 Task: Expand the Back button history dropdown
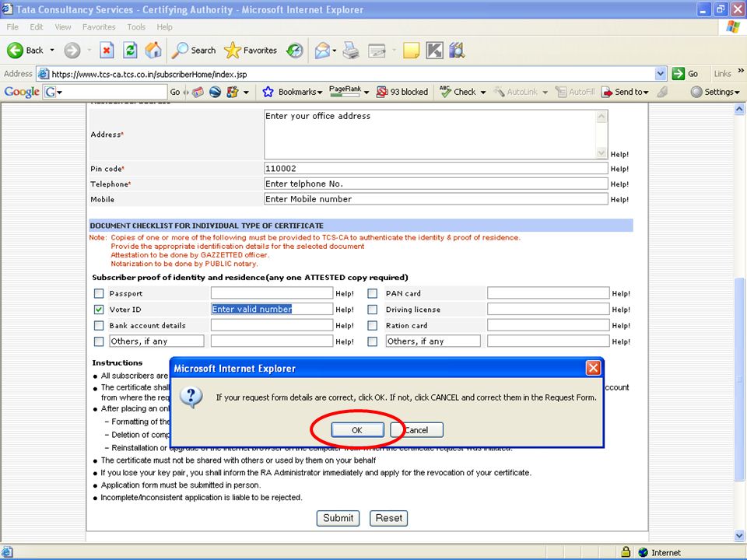[52, 50]
